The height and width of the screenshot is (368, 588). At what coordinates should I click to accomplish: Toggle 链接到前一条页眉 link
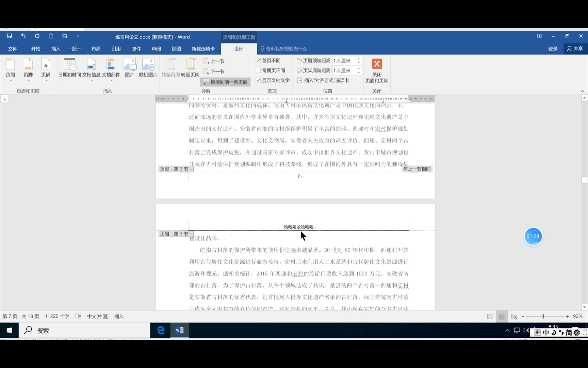pos(225,82)
